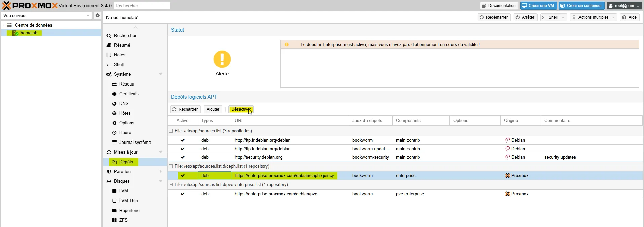The height and width of the screenshot is (227, 644).
Task: Open Certificats in the system menu
Action: 129,94
